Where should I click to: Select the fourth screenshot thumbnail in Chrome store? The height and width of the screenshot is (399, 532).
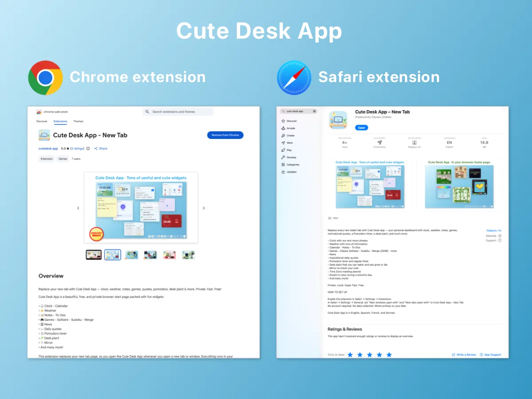coord(151,255)
